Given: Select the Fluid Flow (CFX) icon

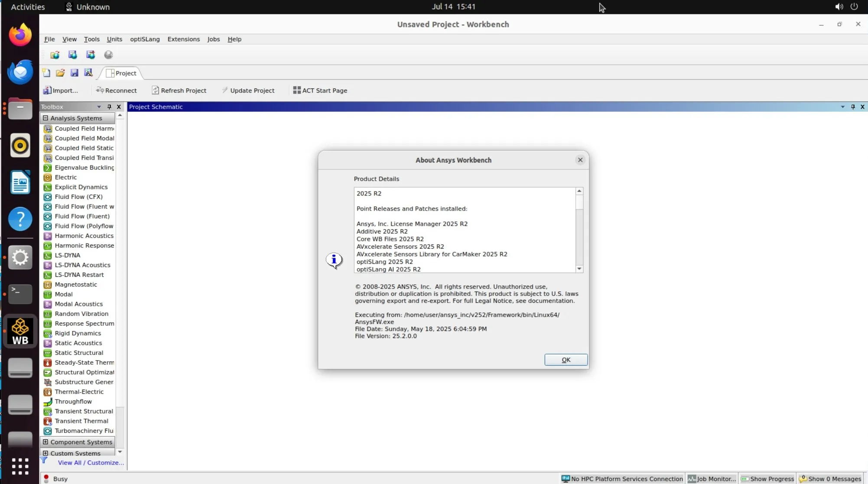Looking at the screenshot, I should pos(48,197).
